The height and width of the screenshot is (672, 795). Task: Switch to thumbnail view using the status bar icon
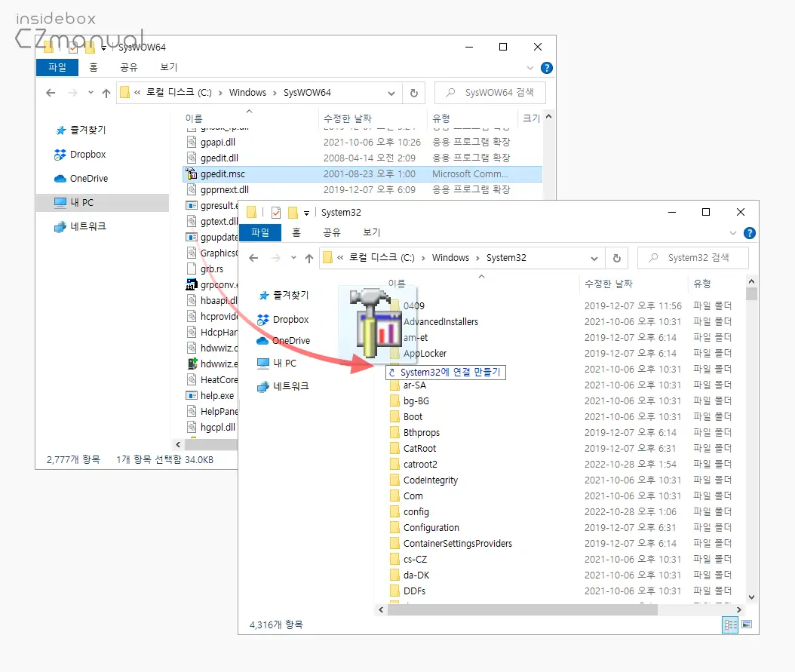click(x=747, y=624)
